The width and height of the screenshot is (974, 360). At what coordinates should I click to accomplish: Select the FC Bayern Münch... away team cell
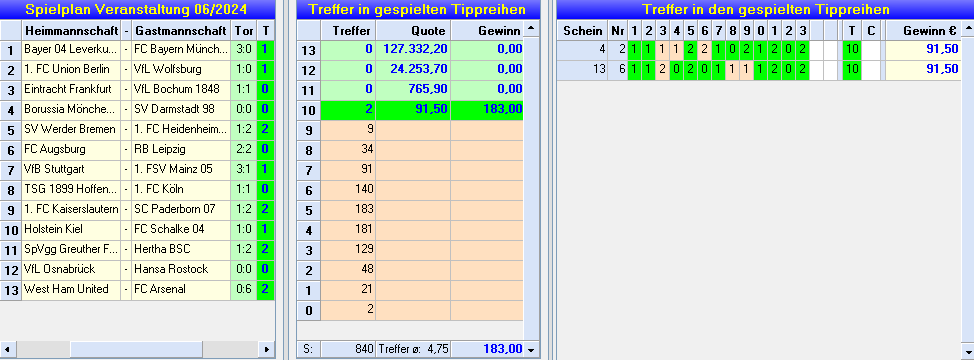tap(181, 50)
